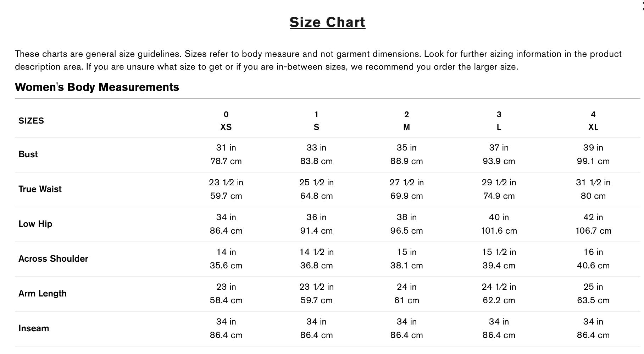
Task: Click the 36.8 cm across shoulder value
Action: (316, 266)
